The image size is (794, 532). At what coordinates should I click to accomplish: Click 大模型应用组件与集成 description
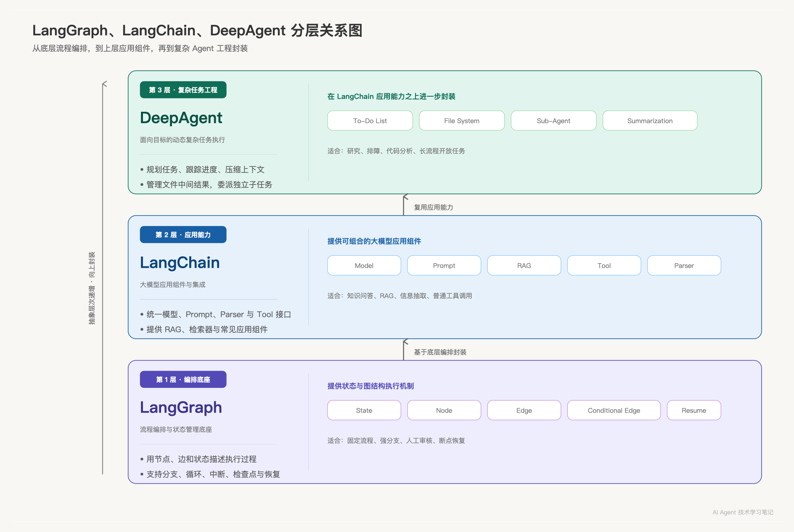click(x=173, y=284)
